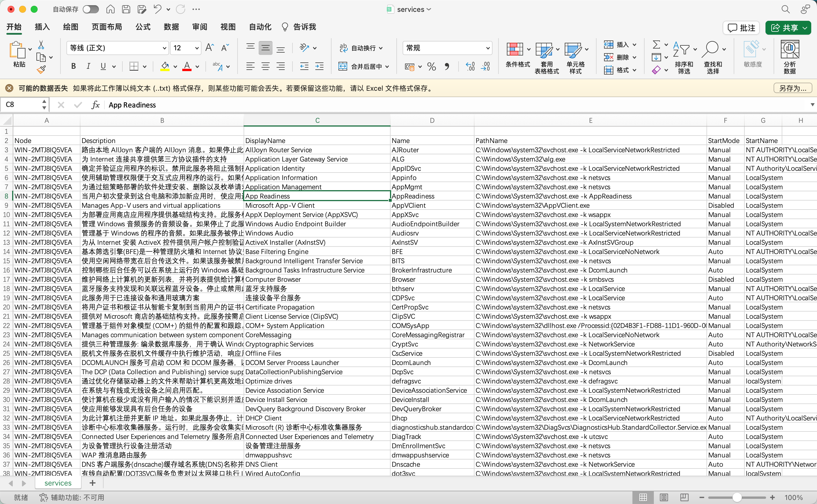Open the 公式 ribbon tab
Screen dimensions: 817x504
click(x=143, y=27)
